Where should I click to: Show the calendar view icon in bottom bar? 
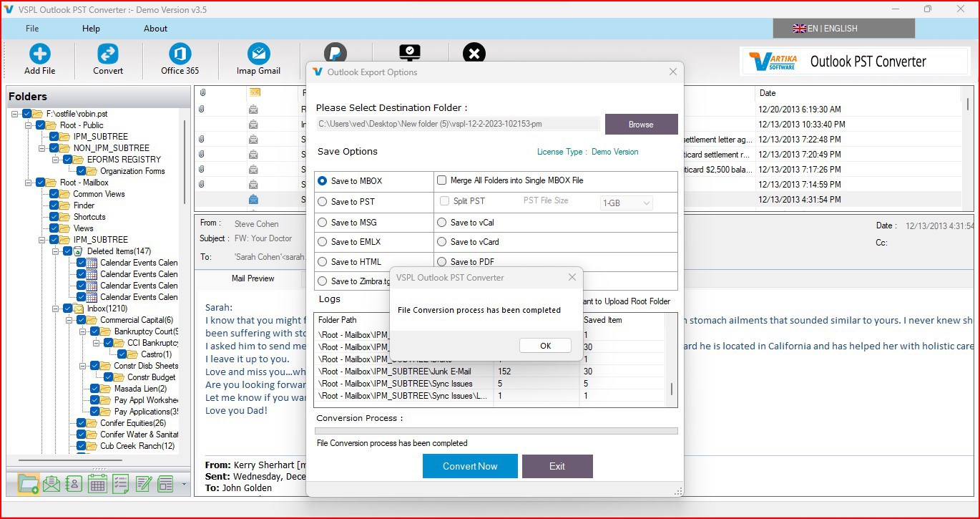(97, 484)
